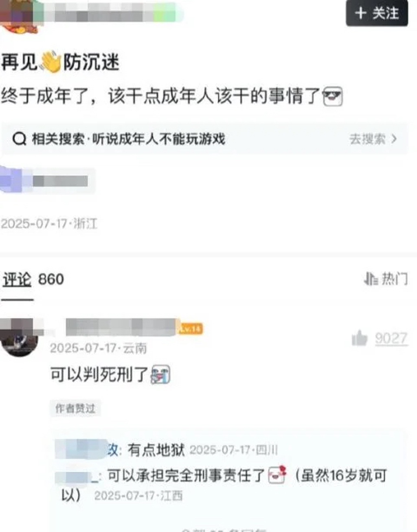Tap the crying emoji after 可以判死刑了
The width and height of the screenshot is (417, 532).
tap(160, 374)
